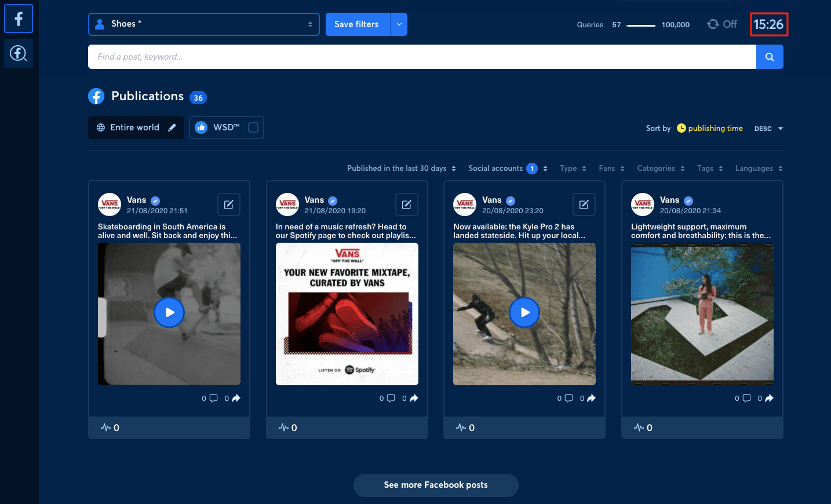
Task: Click Vans name on 20/08/2020 23:20 post
Action: tap(492, 200)
